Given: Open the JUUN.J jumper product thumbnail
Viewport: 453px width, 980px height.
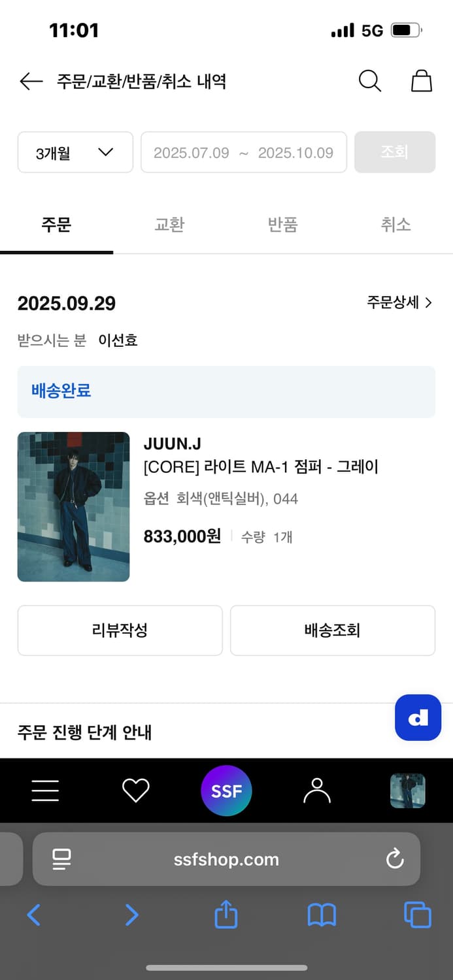Looking at the screenshot, I should click(x=73, y=506).
